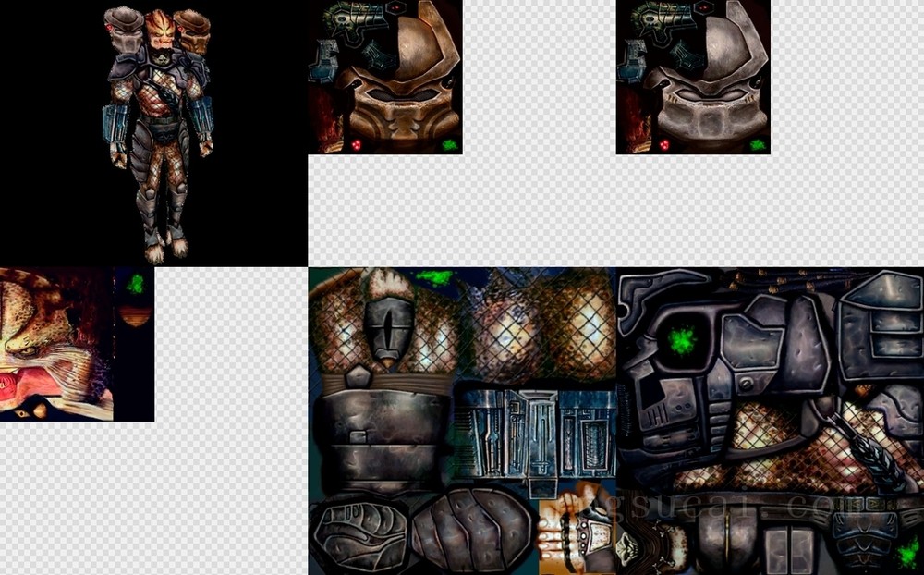924x575 pixels.
Task: Click small green splat atop the mesh torso texture
Action: coord(433,276)
